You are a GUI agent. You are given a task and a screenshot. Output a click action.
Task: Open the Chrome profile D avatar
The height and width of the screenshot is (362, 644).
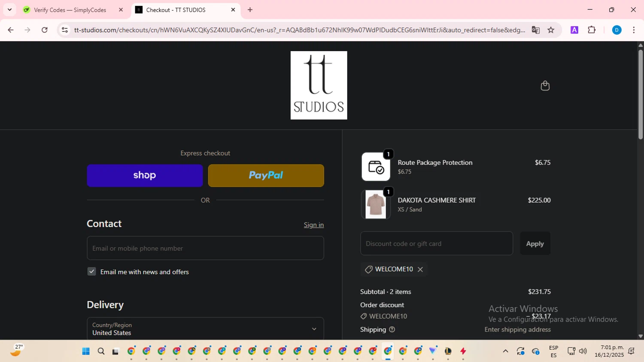pyautogui.click(x=617, y=30)
